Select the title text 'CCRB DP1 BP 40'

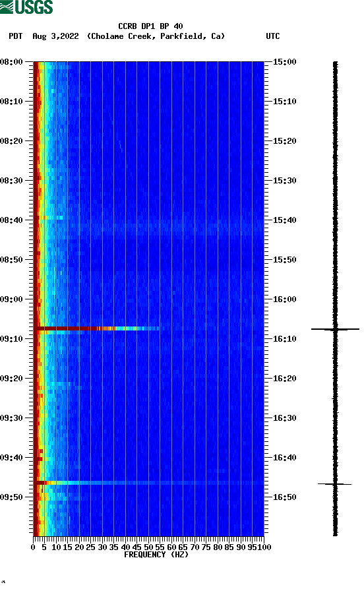point(150,26)
